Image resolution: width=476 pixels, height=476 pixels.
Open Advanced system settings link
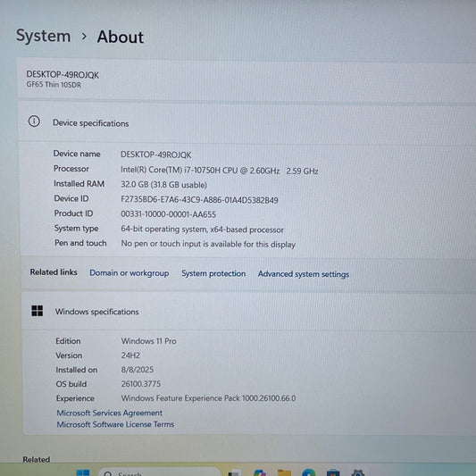(304, 274)
